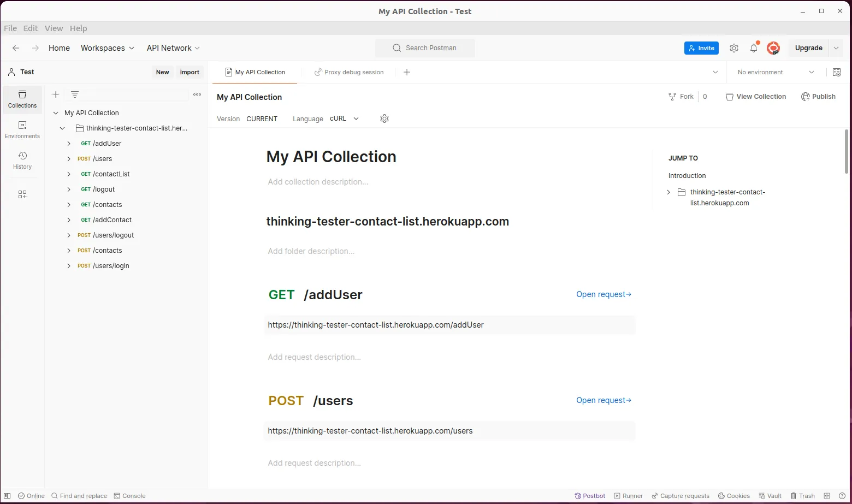Open the Console from the status bar
852x504 pixels.
[129, 496]
